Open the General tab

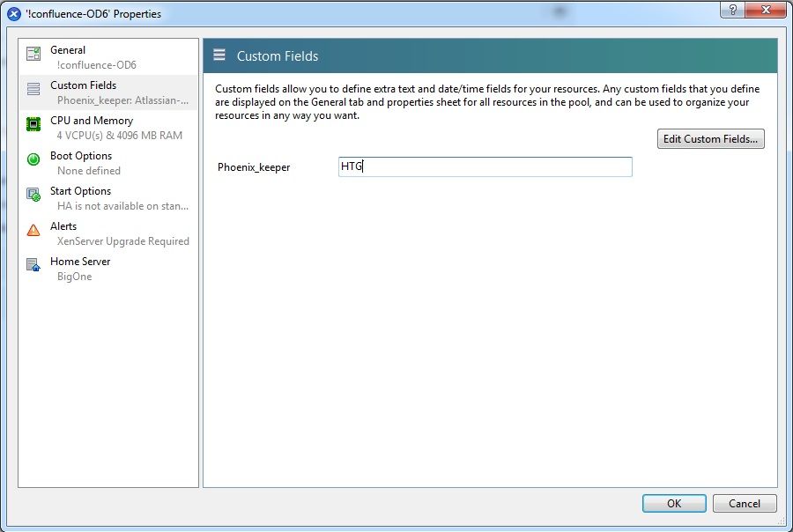click(108, 57)
